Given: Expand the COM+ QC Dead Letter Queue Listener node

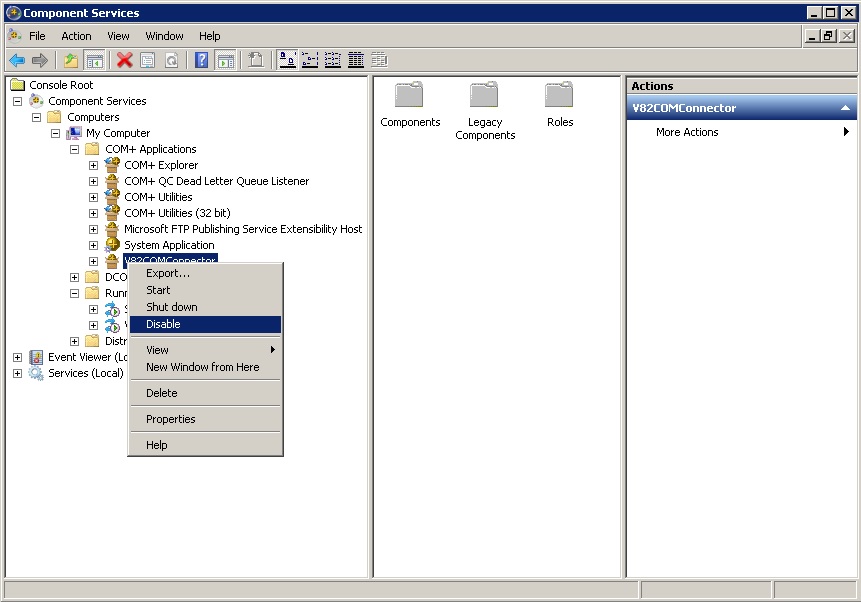Looking at the screenshot, I should click(93, 181).
